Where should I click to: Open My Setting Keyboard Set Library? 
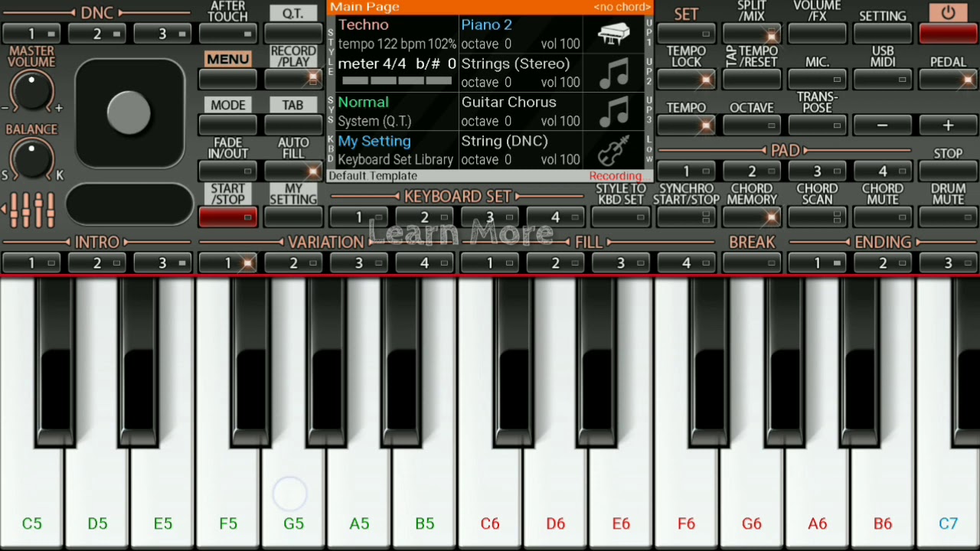[397, 150]
